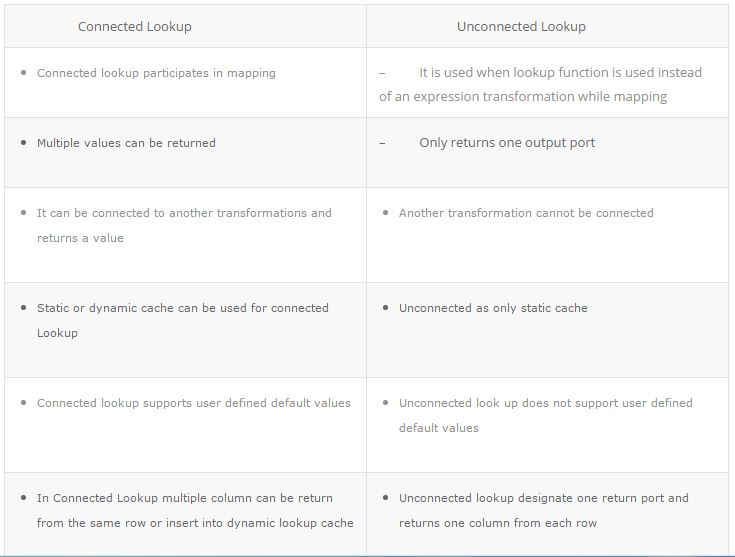Viewport: 735px width, 557px height.
Task: Select 'Connected lookup participates in mapping' text
Action: (156, 73)
